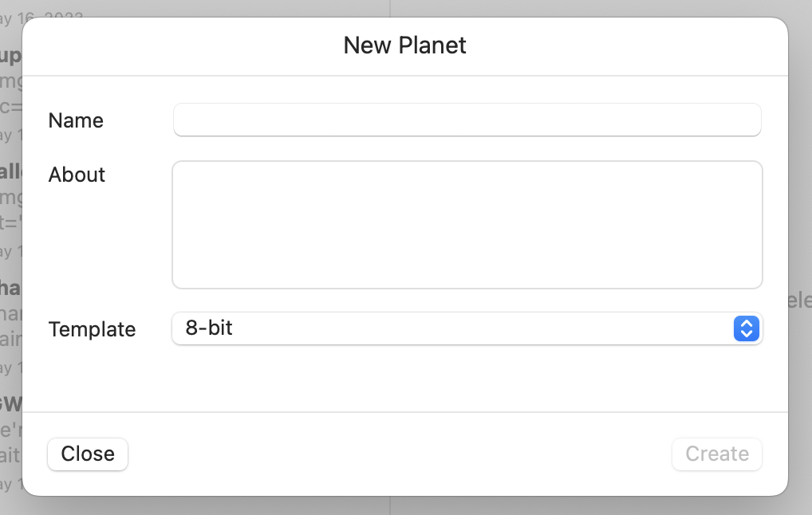Click the divider line above the Close button

404,412
